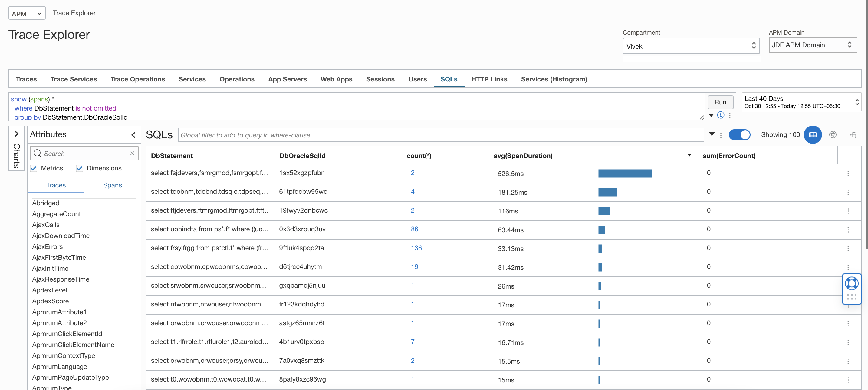Click the 526.5ms duration bar

(625, 174)
